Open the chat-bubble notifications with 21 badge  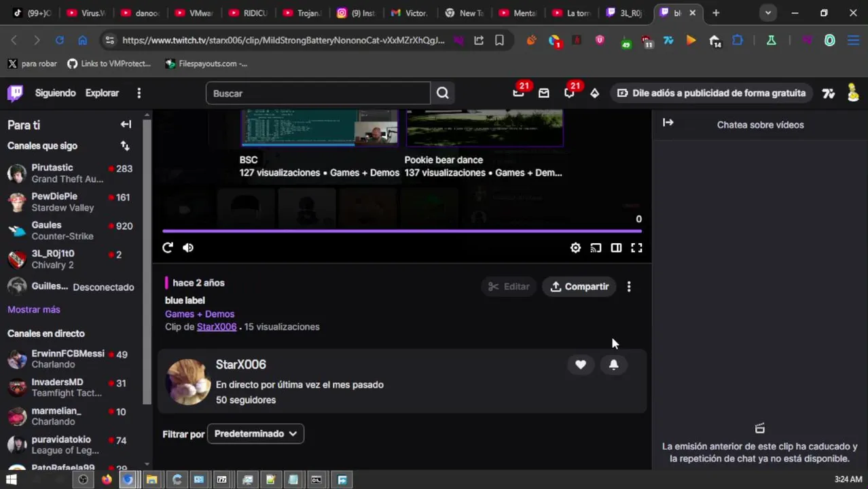point(570,92)
